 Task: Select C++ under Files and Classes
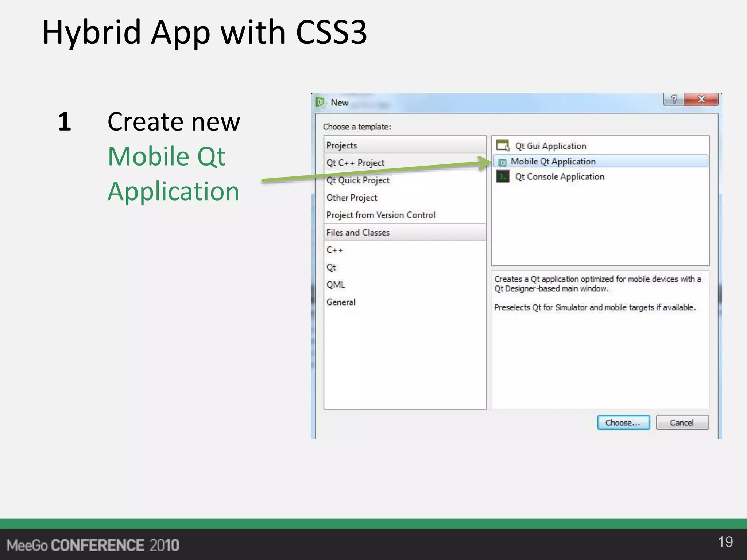[x=334, y=250]
